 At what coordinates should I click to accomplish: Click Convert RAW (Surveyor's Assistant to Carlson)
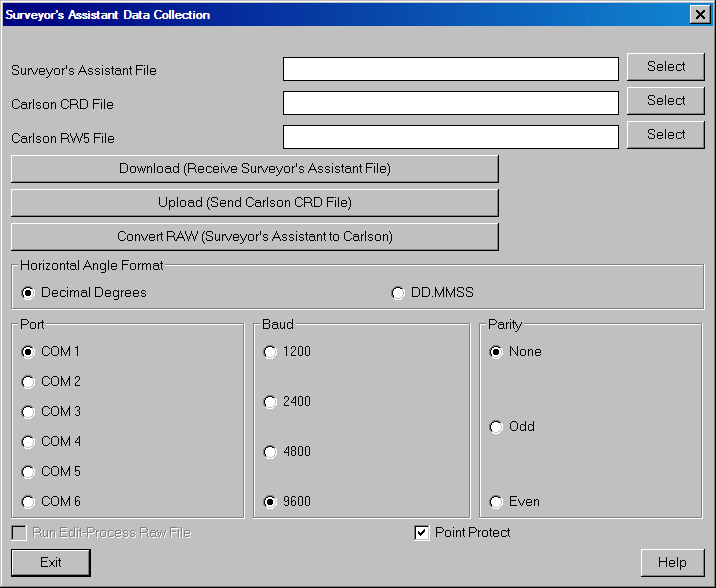[255, 236]
